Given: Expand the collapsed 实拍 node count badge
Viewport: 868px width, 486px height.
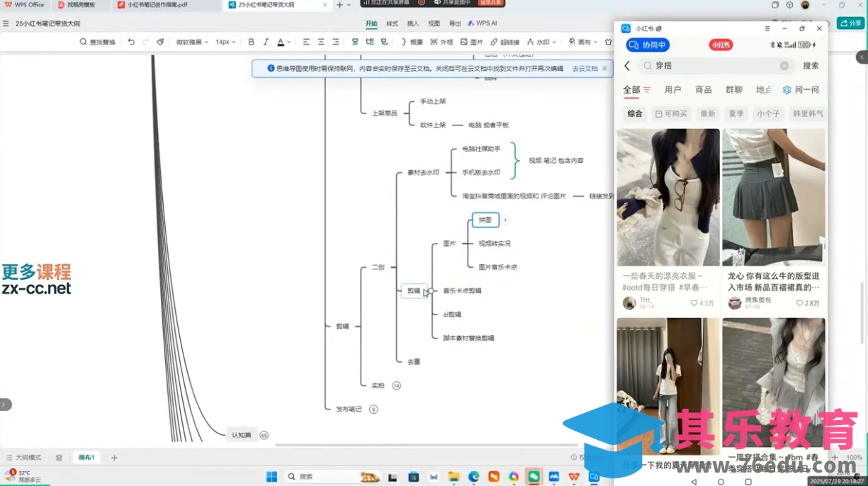Looking at the screenshot, I should pos(396,385).
